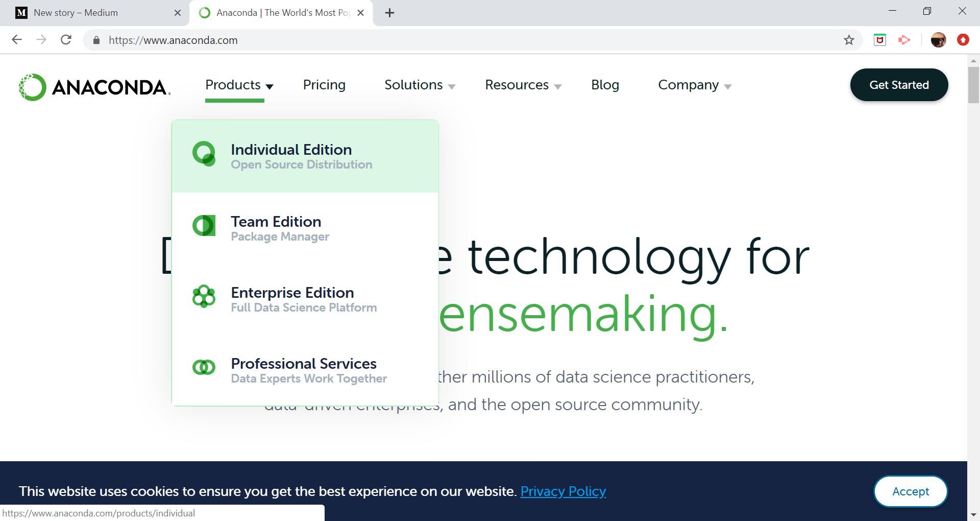This screenshot has width=980, height=521.
Task: Close the New story – Medium tab
Action: (178, 13)
